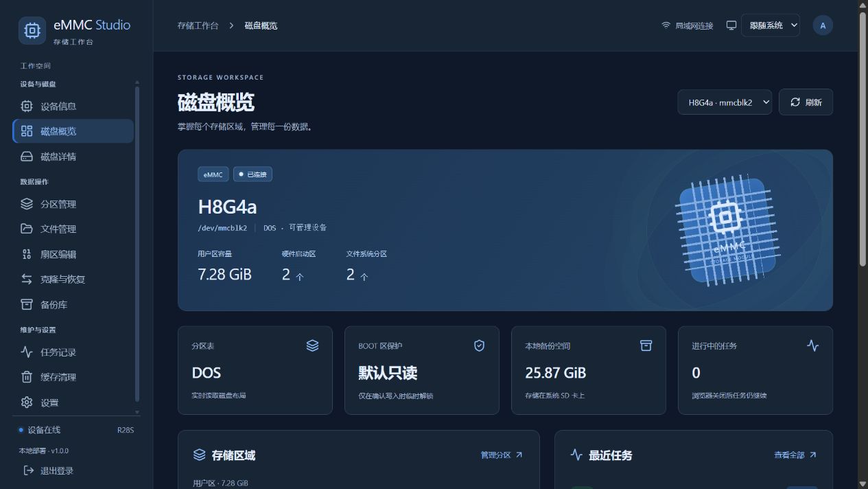Click the 本地备份空间 archive icon
The width and height of the screenshot is (868, 489).
point(646,345)
